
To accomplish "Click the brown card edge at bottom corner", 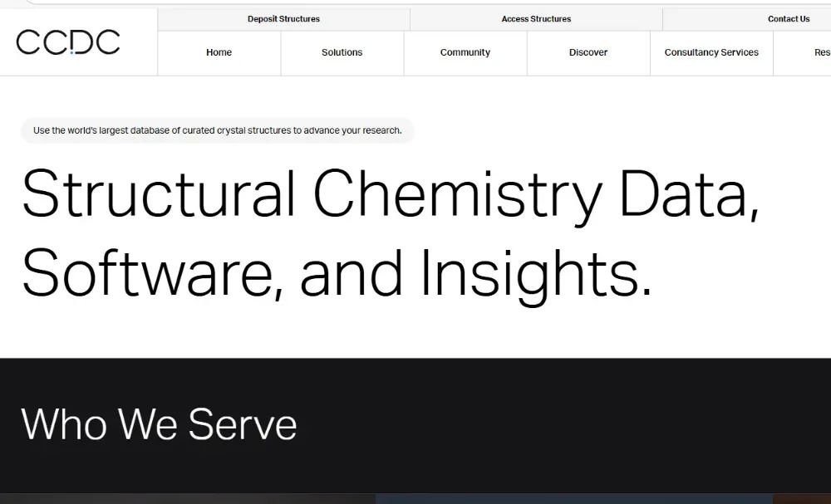I will click(x=802, y=499).
